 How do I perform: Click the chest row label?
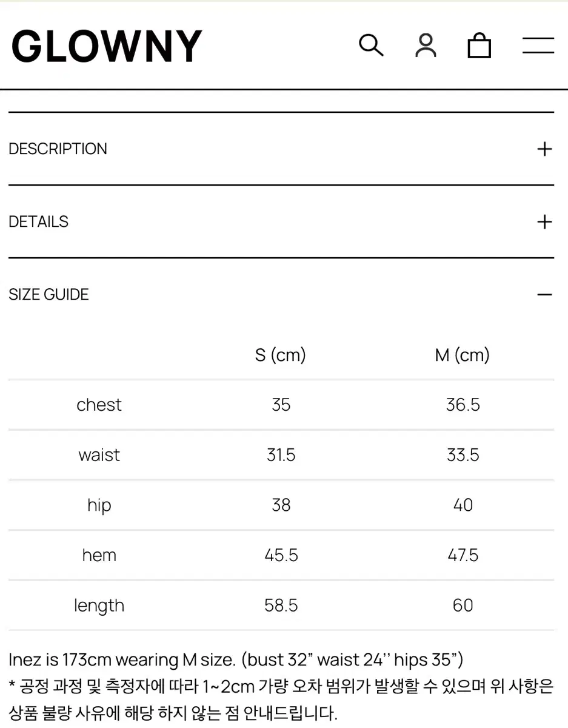pos(99,405)
